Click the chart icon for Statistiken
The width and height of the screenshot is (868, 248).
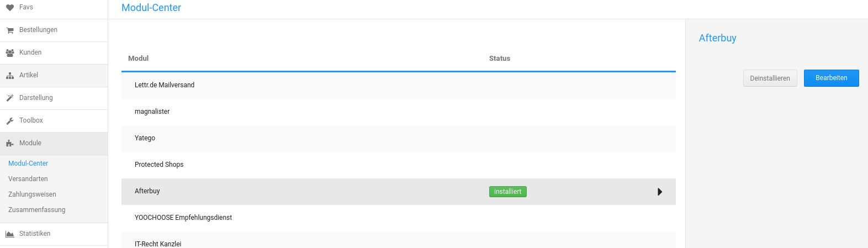tap(9, 234)
